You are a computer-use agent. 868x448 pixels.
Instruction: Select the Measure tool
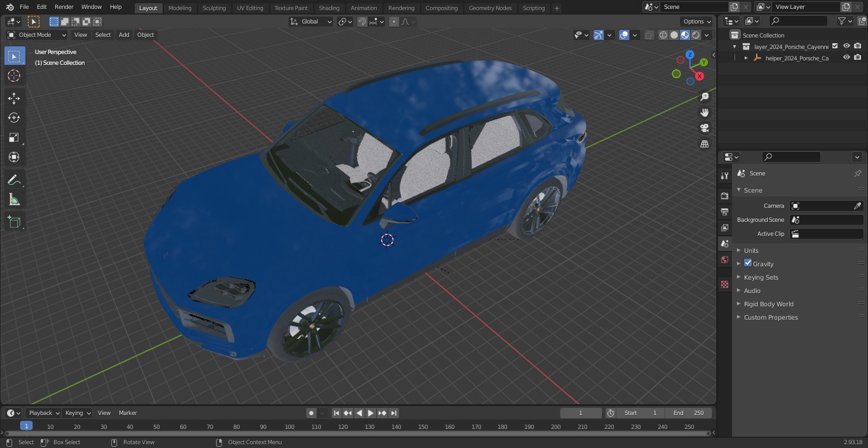coord(14,200)
